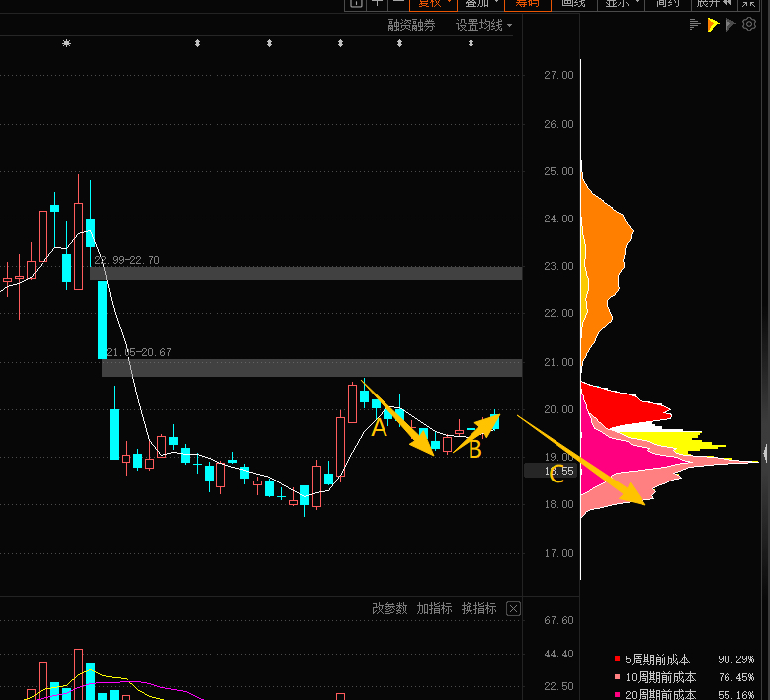The width and height of the screenshot is (770, 700).
Task: Click the 27.00 price axis label
Action: [558, 75]
